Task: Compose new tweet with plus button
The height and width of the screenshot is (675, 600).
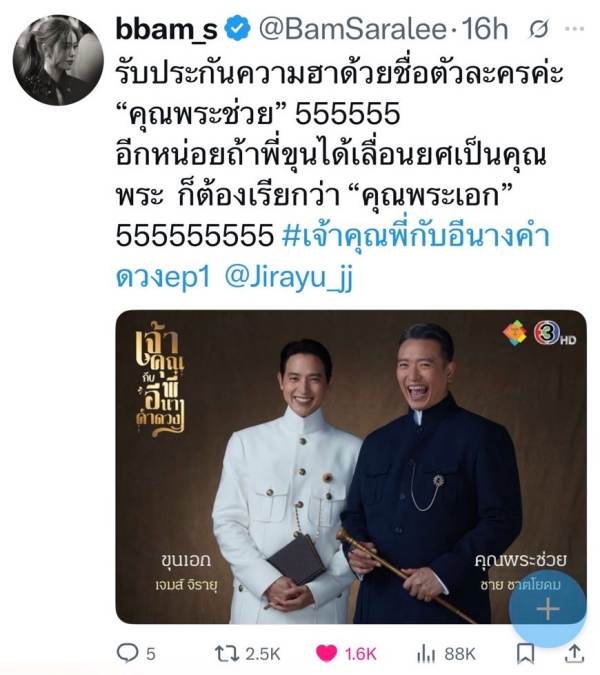Action: [548, 609]
